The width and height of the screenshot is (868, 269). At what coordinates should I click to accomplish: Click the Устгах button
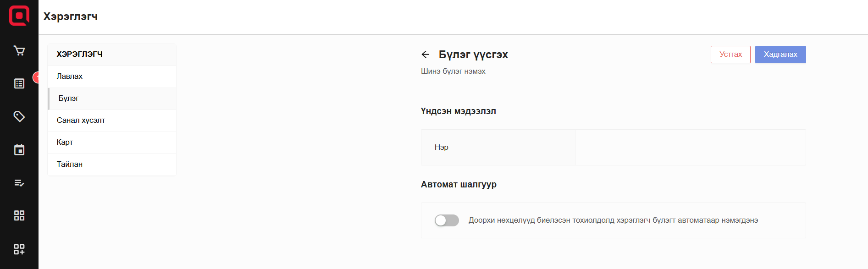coord(730,55)
